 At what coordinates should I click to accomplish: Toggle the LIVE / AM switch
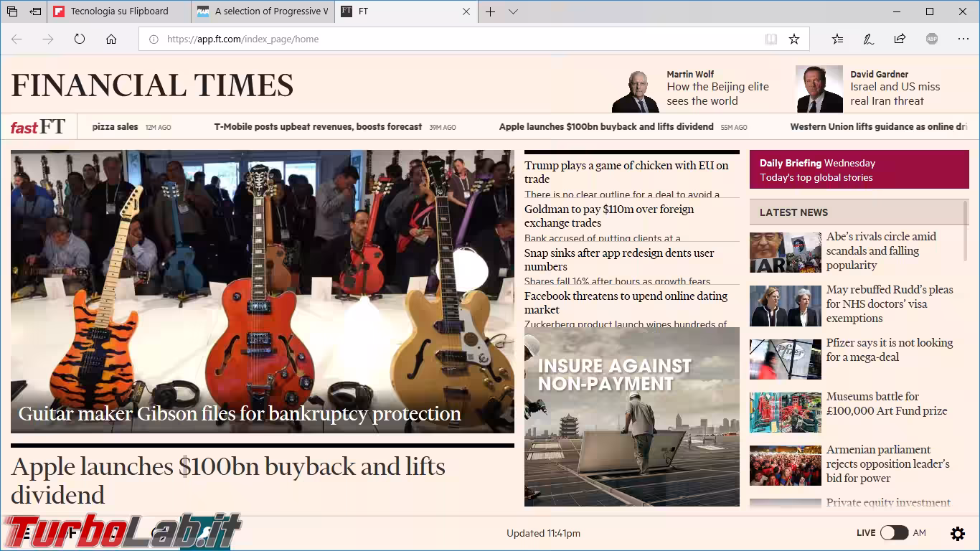(894, 532)
